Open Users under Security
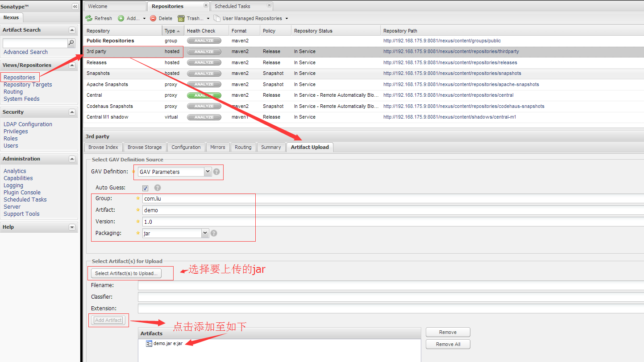644x362 pixels. (11, 146)
